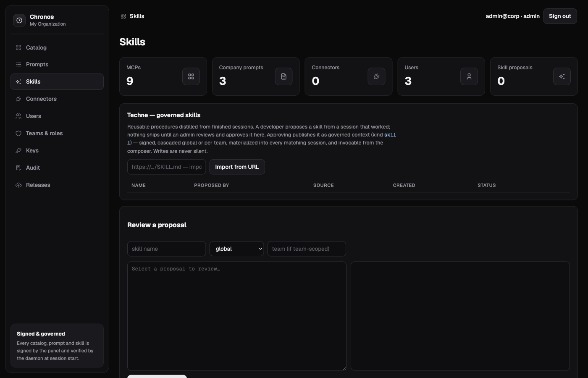This screenshot has width=588, height=378.
Task: Click the Signed & governed notice title
Action: pyautogui.click(x=41, y=334)
